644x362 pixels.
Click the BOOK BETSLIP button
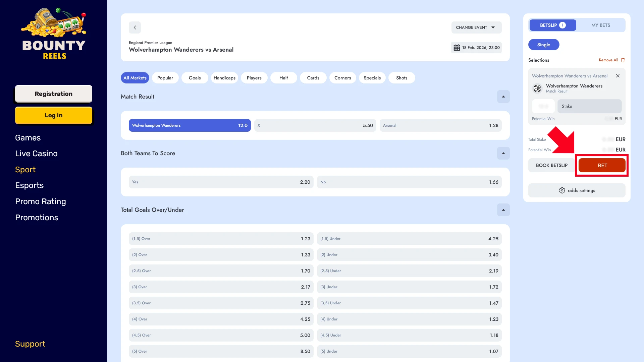coord(551,165)
